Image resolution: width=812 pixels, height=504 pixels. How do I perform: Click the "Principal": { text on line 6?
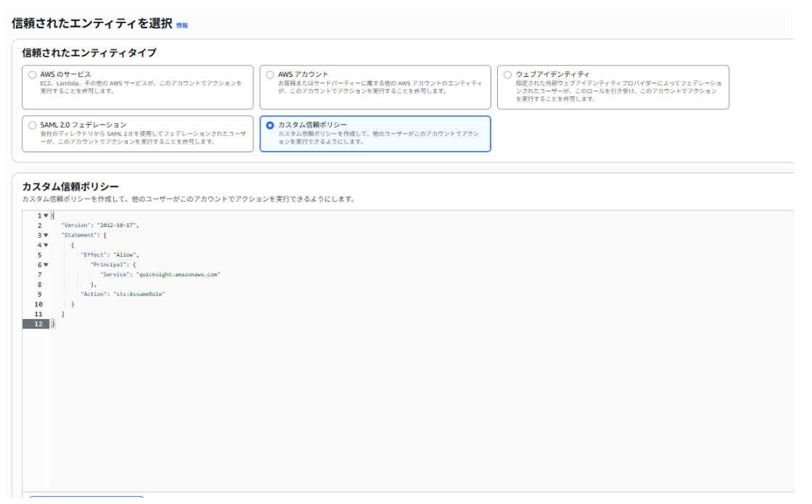pyautogui.click(x=113, y=265)
